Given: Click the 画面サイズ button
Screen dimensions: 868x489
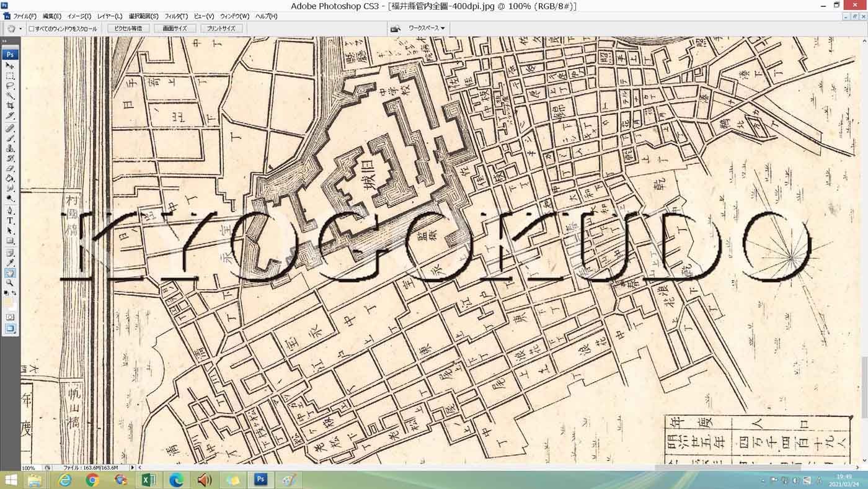Looking at the screenshot, I should point(175,29).
